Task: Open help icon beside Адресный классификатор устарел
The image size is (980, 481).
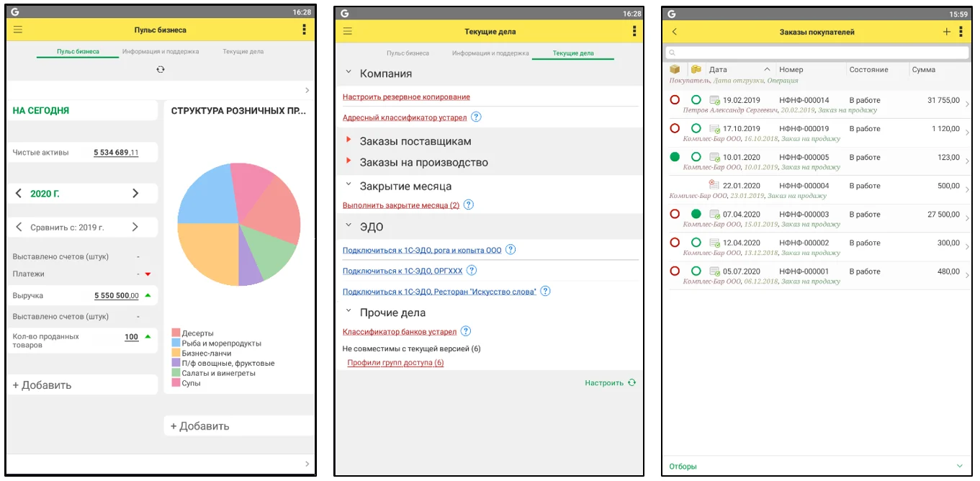Action: (476, 117)
